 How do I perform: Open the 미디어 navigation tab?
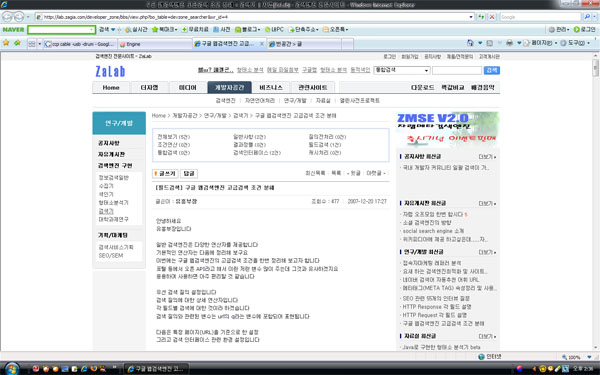[188, 88]
